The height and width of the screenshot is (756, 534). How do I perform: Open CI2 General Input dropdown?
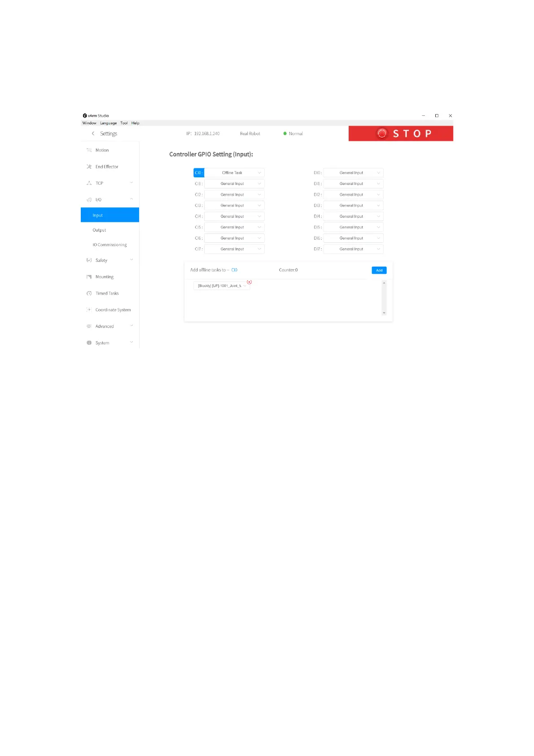point(234,194)
